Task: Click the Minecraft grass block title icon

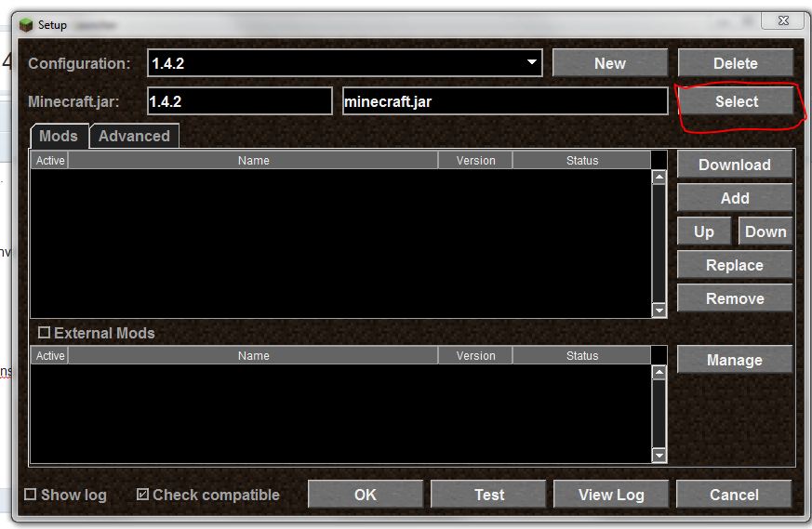Action: [26, 25]
